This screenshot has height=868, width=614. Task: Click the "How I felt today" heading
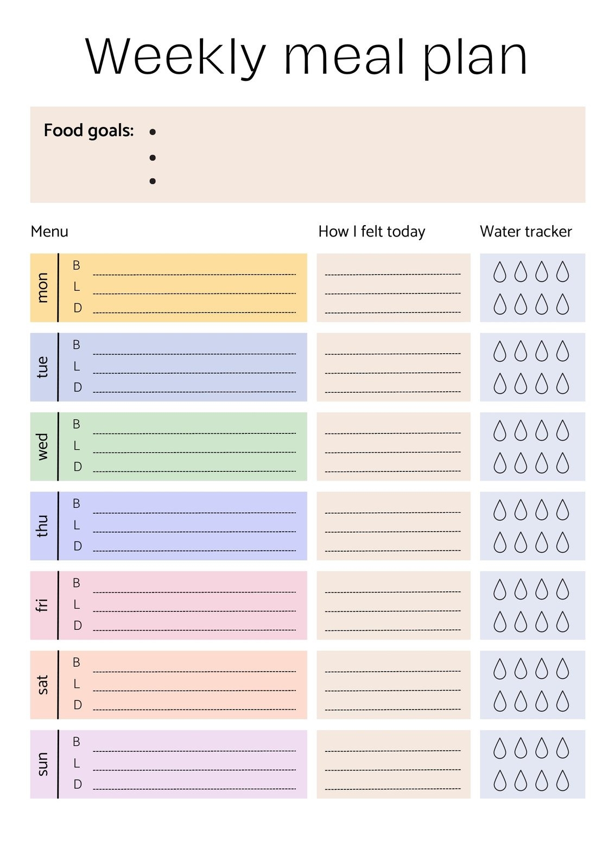(x=371, y=232)
